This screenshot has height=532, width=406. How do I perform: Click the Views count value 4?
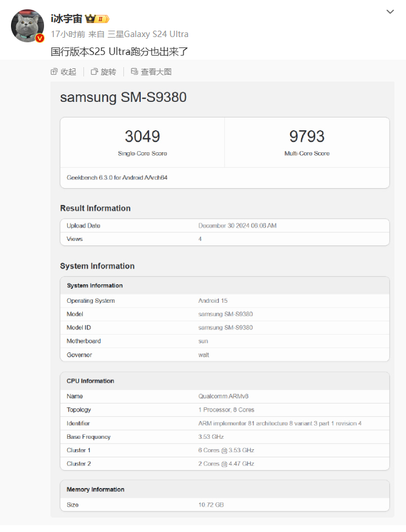[x=200, y=239]
